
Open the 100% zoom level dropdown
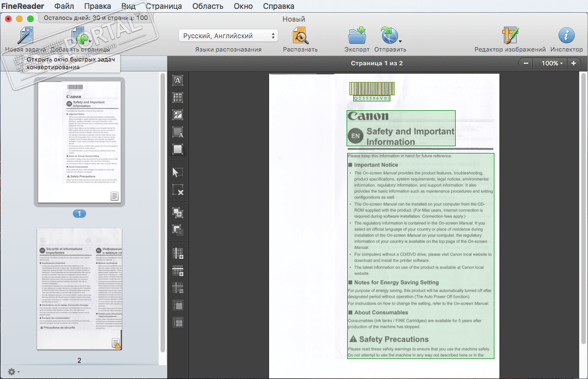[x=551, y=63]
